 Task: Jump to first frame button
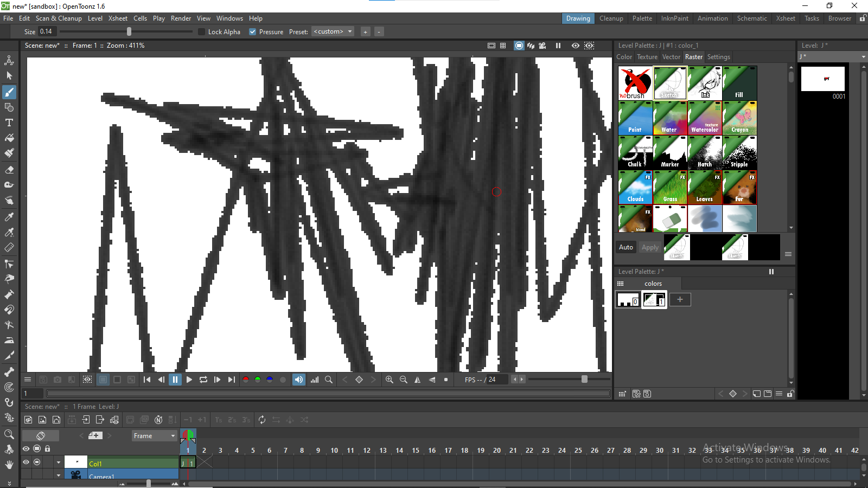[147, 380]
